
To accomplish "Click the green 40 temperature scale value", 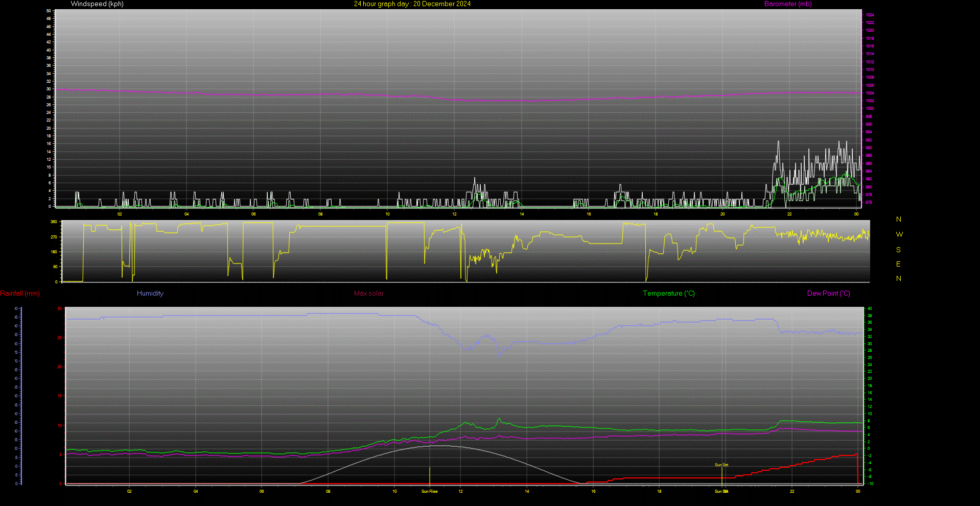I will coord(870,309).
